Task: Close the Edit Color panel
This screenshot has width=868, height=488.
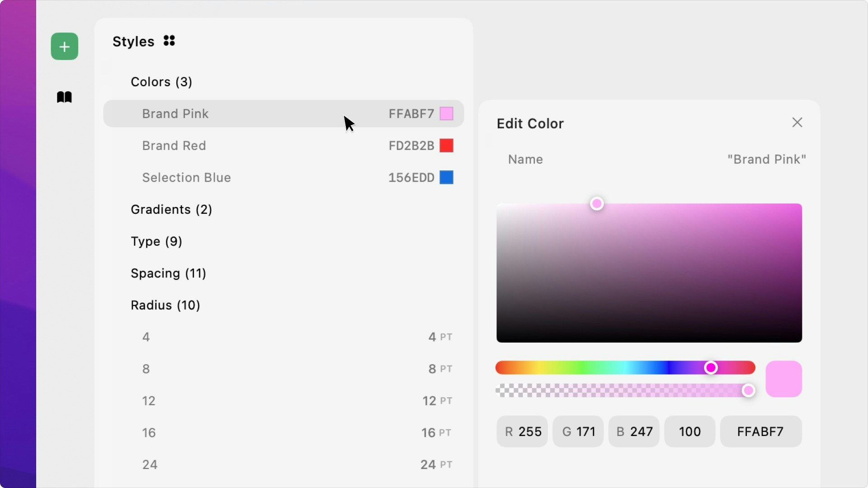Action: [797, 122]
